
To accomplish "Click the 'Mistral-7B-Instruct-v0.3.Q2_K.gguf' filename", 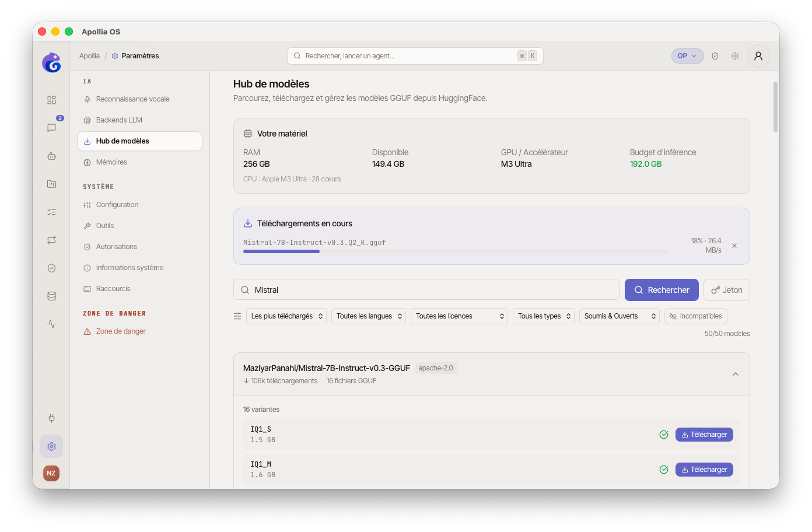I will [314, 243].
